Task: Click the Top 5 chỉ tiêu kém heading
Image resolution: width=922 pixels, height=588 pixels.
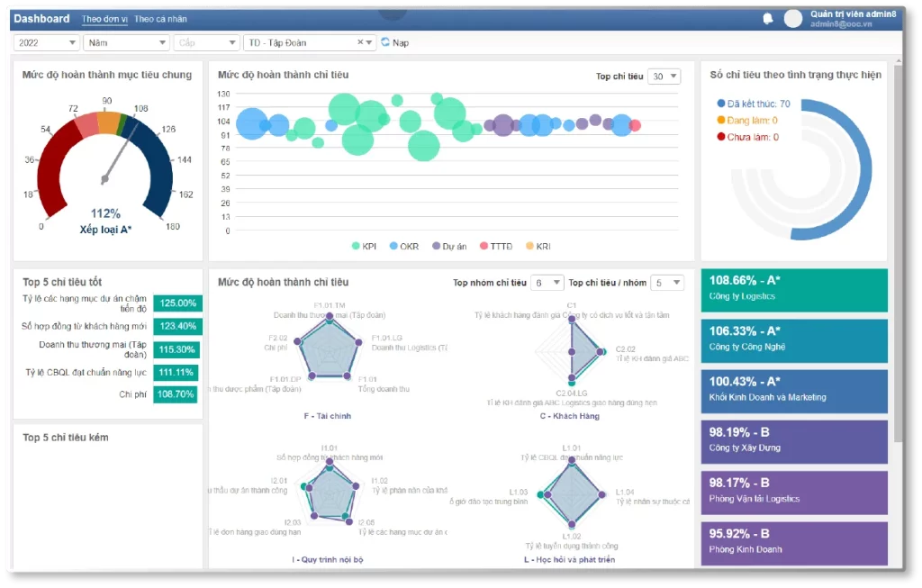Action: click(65, 438)
